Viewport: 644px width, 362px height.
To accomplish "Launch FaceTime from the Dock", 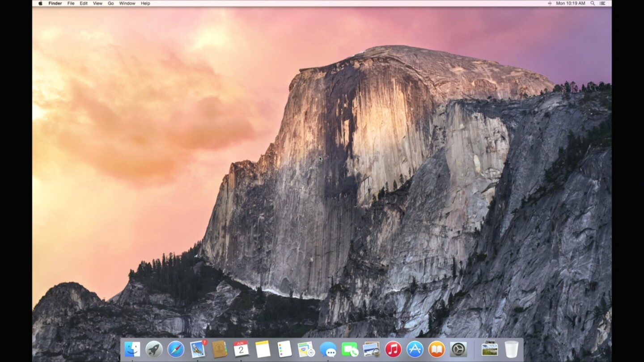I will tap(350, 349).
